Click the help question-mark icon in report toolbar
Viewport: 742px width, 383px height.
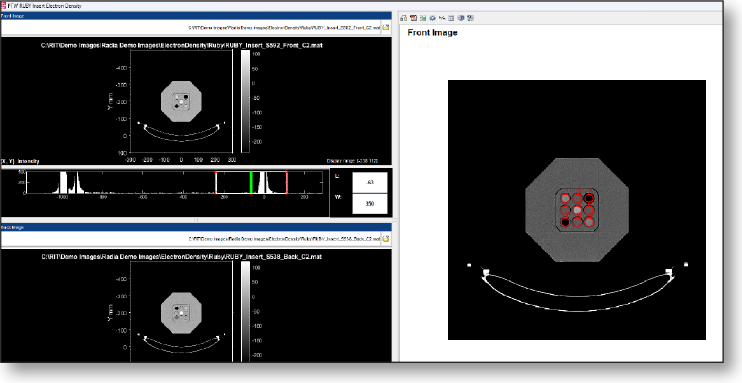(470, 18)
